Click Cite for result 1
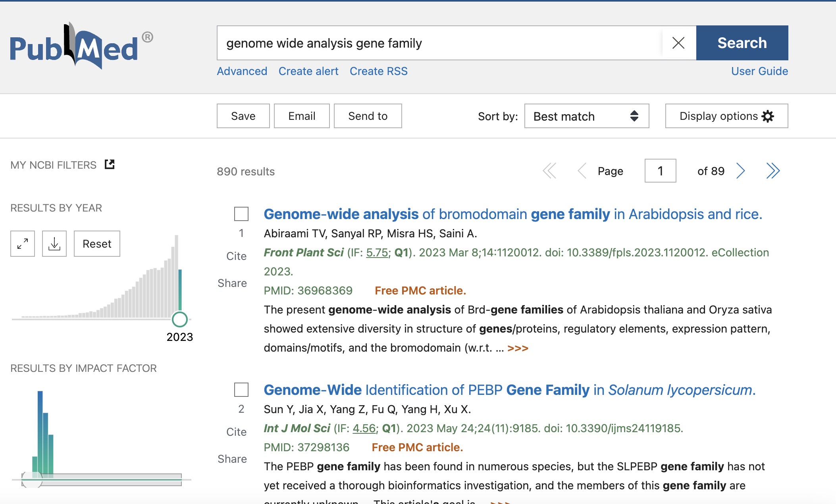 point(237,256)
